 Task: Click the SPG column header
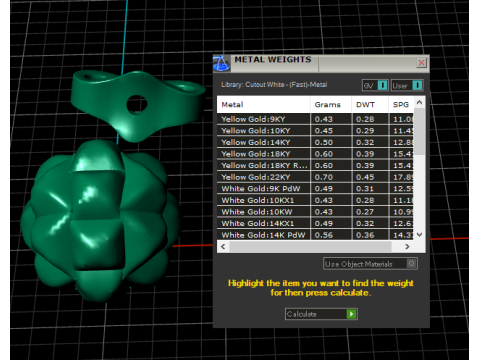401,105
